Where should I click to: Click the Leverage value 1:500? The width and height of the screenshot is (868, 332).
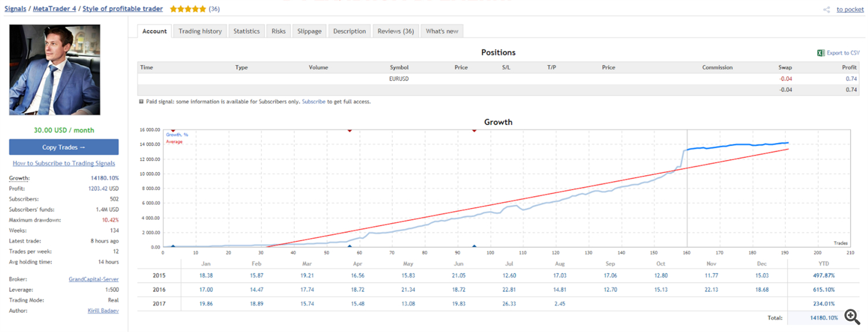(111, 290)
